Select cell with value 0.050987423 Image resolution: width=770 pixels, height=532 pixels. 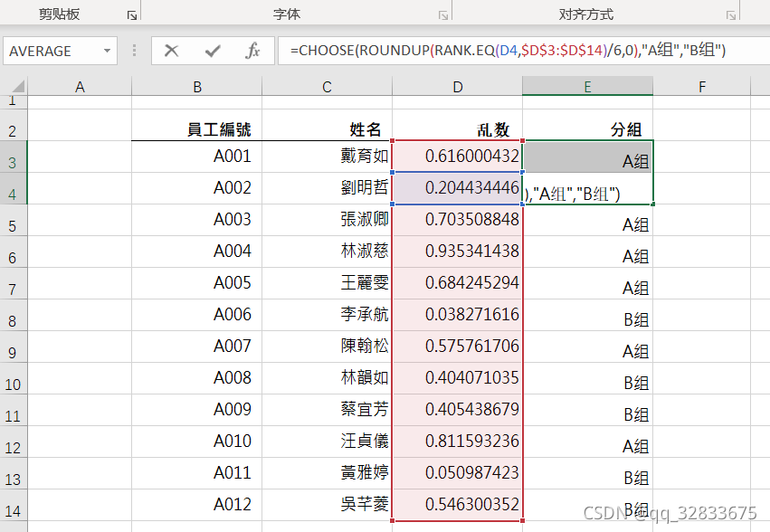457,473
